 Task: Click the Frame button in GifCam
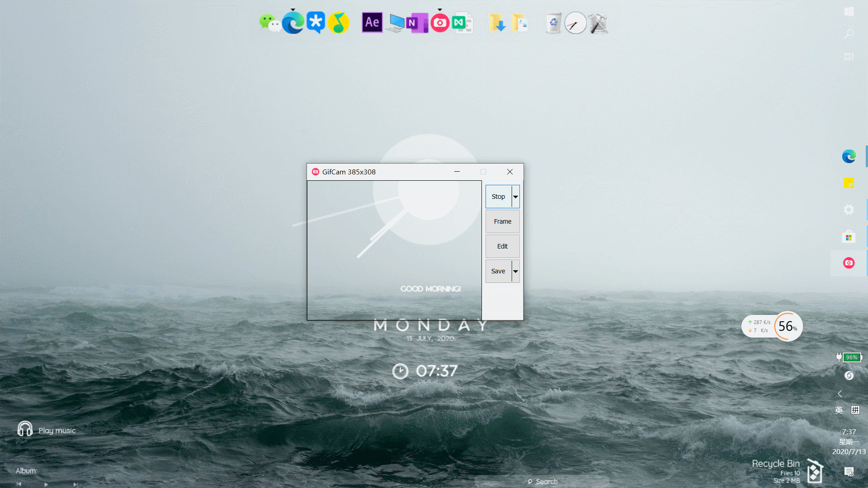[x=503, y=221]
